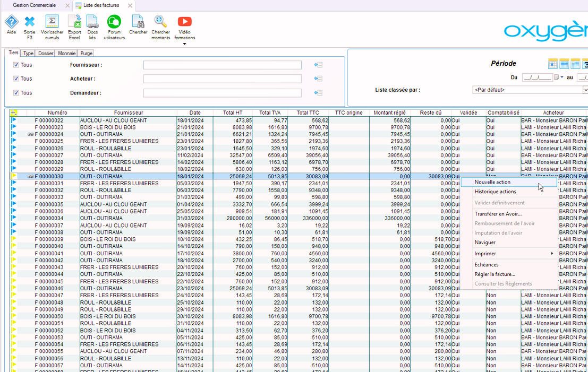Click the Fournisseur text input field
This screenshot has height=372, width=588.
pos(222,65)
